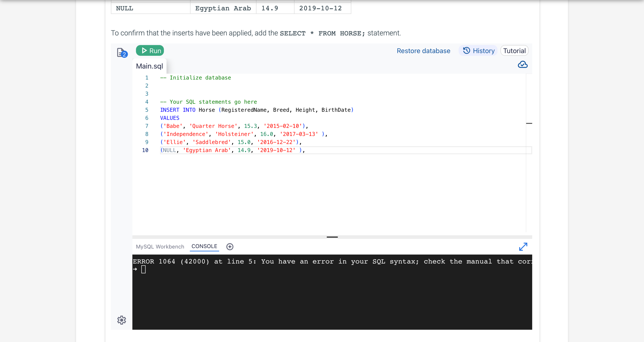Select the Main.sql file tab
The height and width of the screenshot is (342, 644).
coord(149,66)
